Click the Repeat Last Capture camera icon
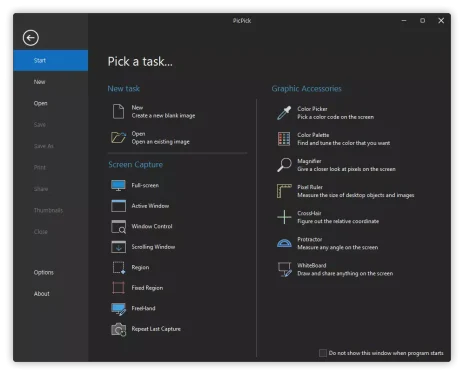This screenshot has width=464, height=375. (118, 329)
